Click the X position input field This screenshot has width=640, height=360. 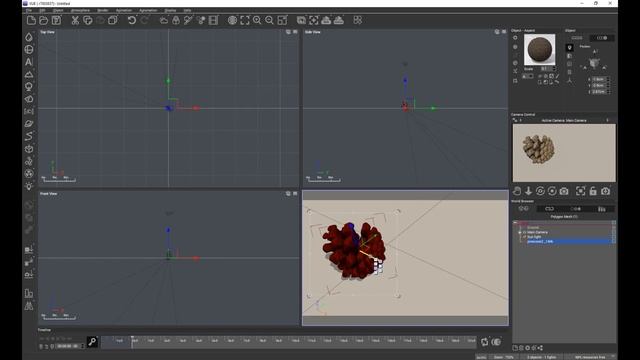tap(599, 79)
